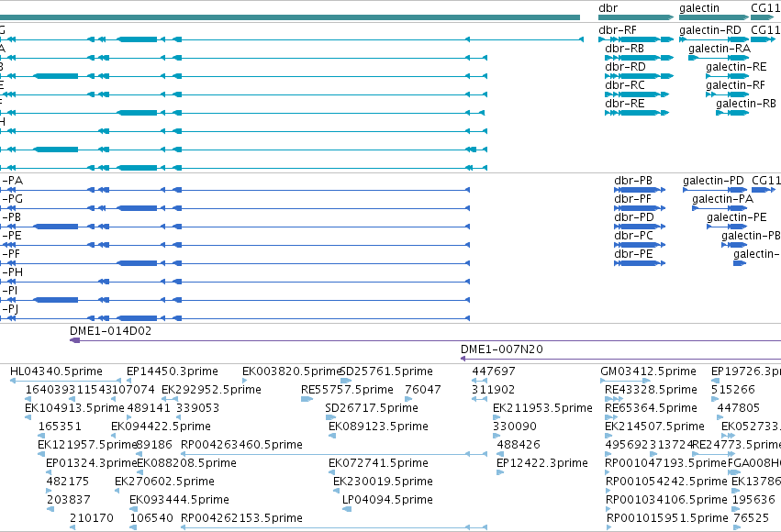The image size is (781, 532).
Task: Click EST EK072741.5prime
Action: 378,464
